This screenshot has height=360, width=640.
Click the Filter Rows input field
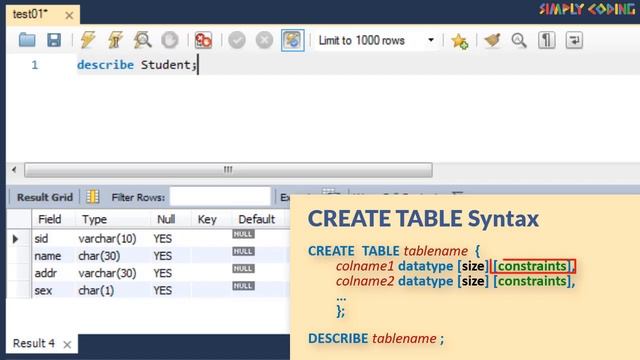220,197
